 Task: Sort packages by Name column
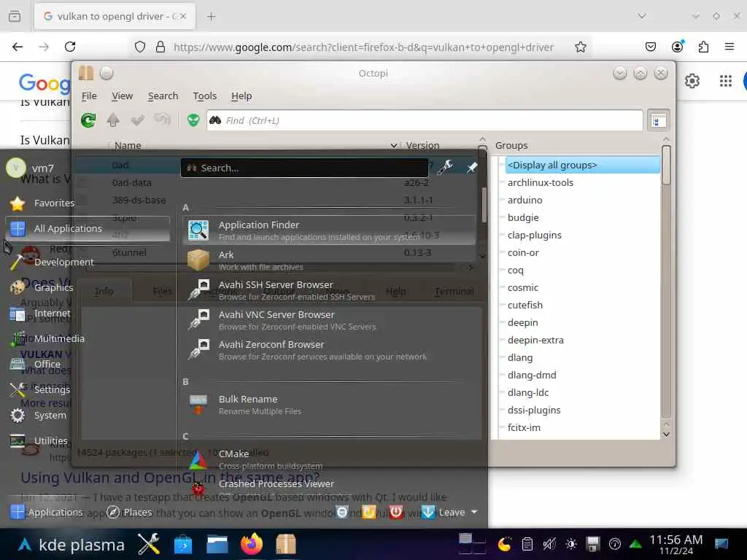(128, 145)
